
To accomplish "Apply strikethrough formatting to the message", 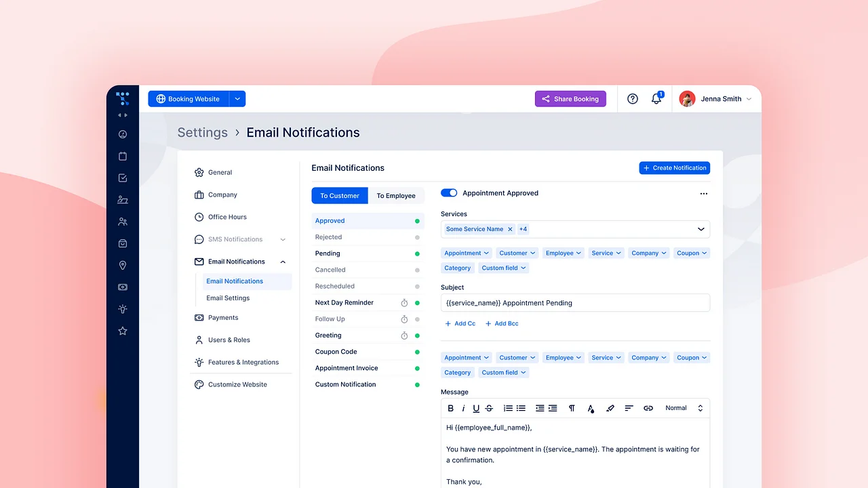I will click(489, 407).
